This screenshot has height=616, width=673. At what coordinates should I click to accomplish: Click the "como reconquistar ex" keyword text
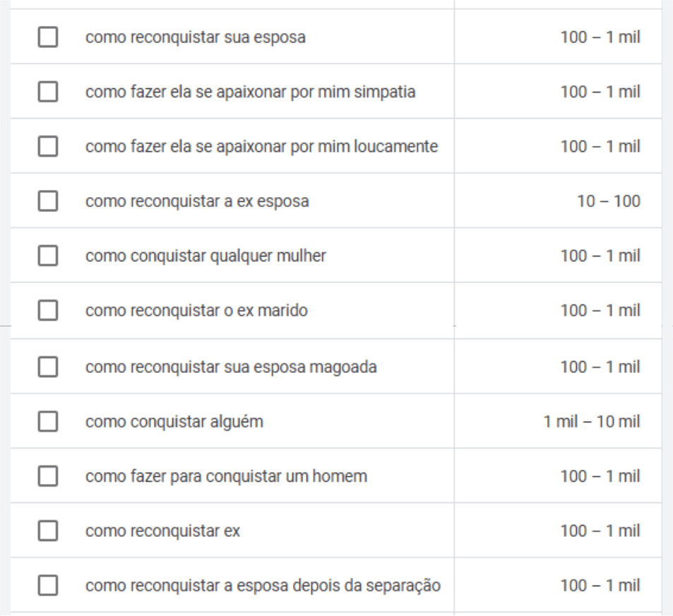click(162, 531)
